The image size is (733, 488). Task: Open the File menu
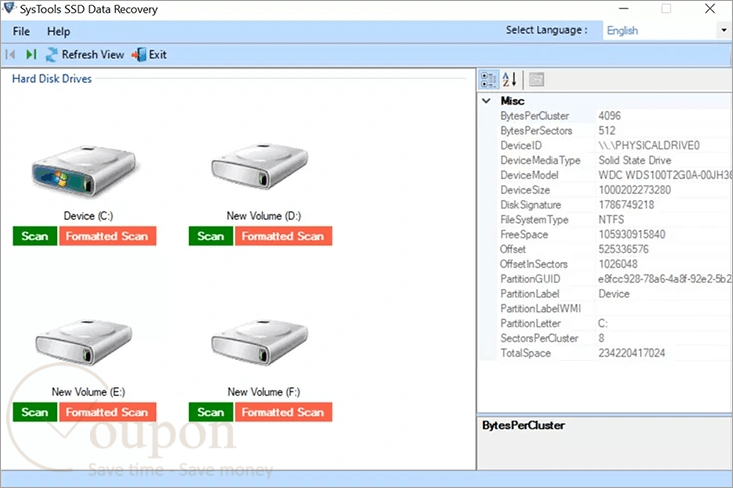(x=21, y=31)
